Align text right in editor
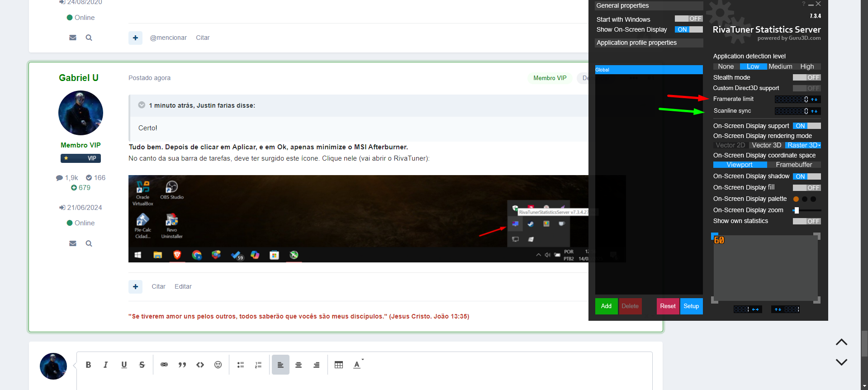The height and width of the screenshot is (390, 868). tap(317, 365)
